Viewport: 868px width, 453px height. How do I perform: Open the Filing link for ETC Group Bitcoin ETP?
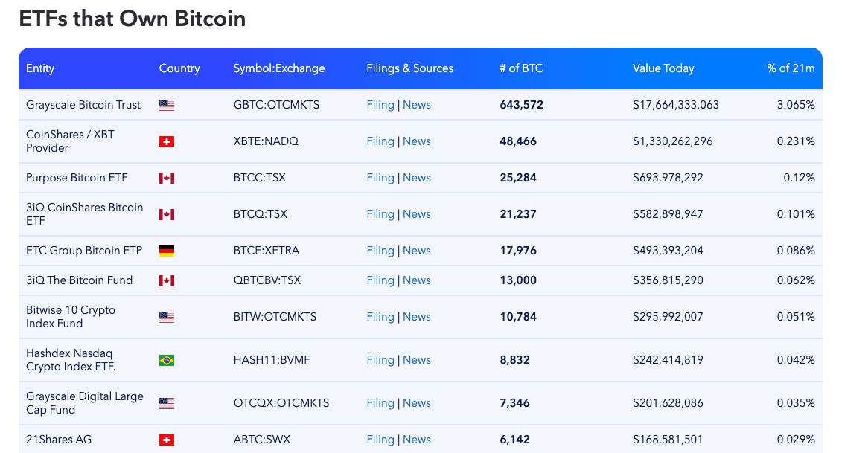(x=380, y=251)
